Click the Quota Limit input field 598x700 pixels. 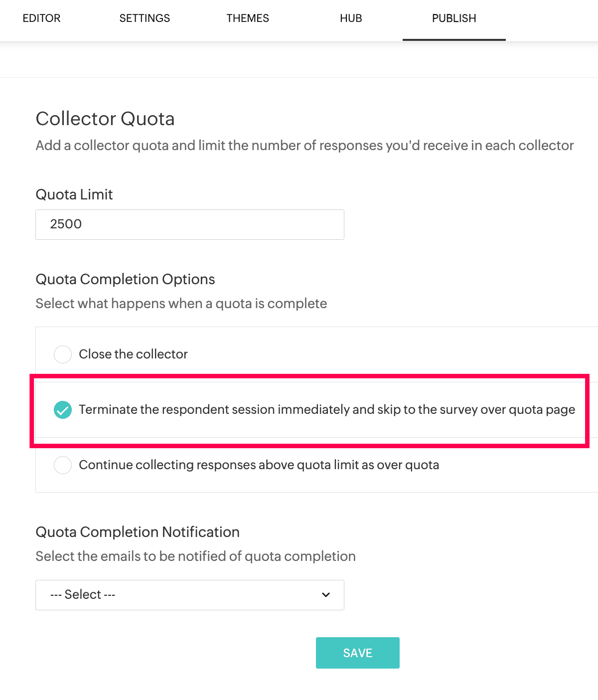[190, 224]
